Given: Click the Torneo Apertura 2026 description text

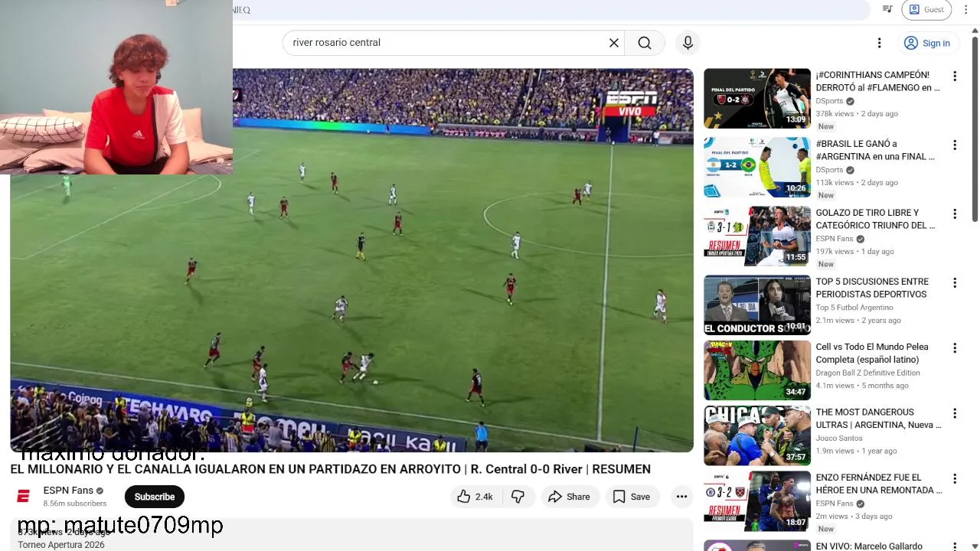Looking at the screenshot, I should click(61, 545).
